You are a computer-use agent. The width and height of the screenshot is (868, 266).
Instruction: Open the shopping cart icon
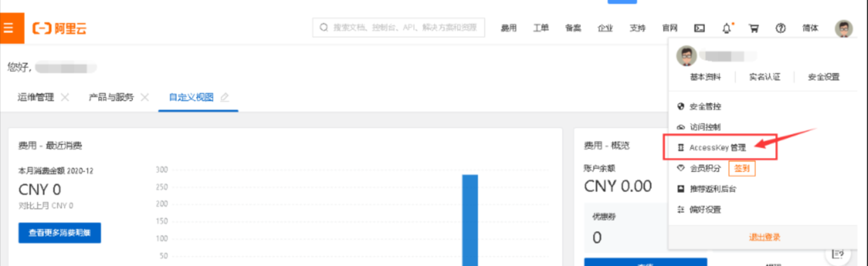[x=754, y=28]
